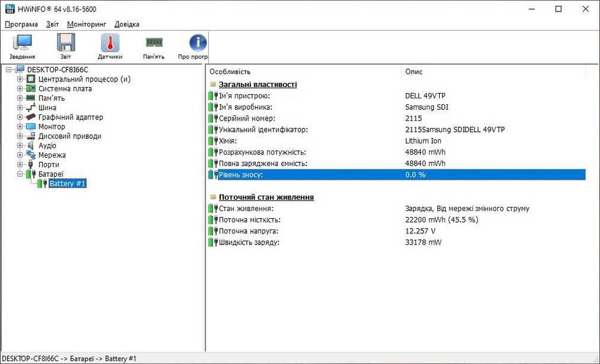The height and width of the screenshot is (364, 600).
Task: Select the Порти tree item
Action: click(49, 165)
